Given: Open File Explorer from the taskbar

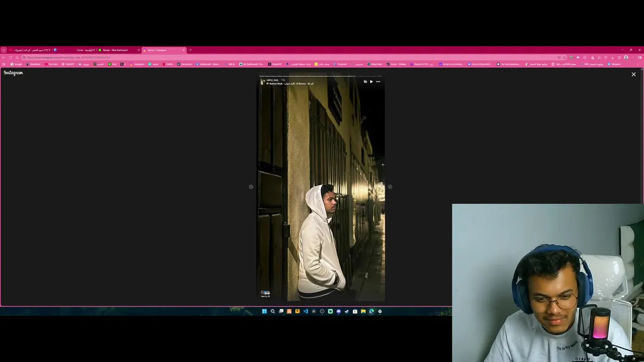Looking at the screenshot, I should click(x=363, y=312).
